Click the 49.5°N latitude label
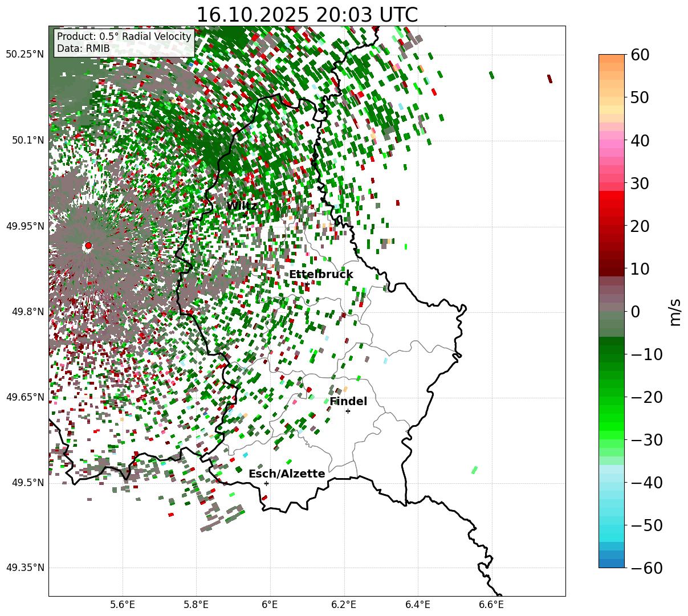The height and width of the screenshot is (616, 688). click(x=27, y=483)
